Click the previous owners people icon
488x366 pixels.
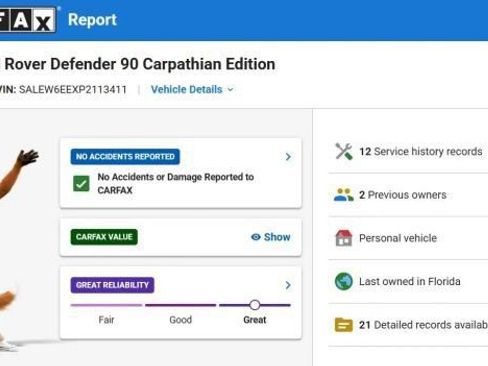point(344,195)
